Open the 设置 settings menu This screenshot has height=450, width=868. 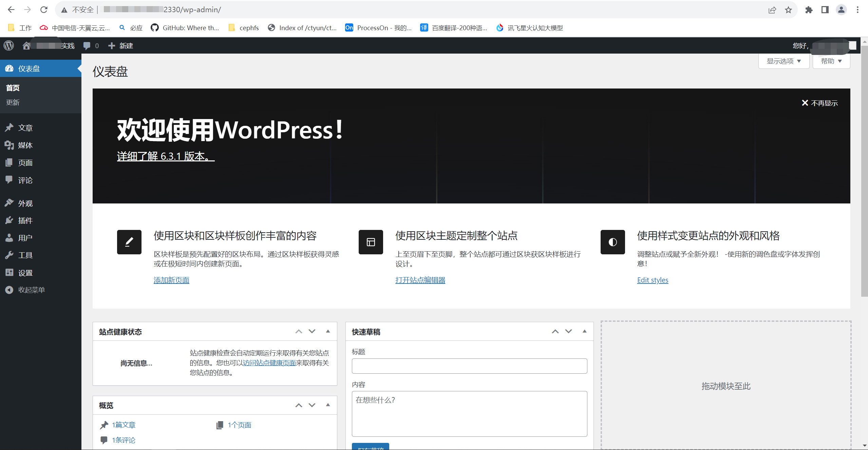click(25, 273)
